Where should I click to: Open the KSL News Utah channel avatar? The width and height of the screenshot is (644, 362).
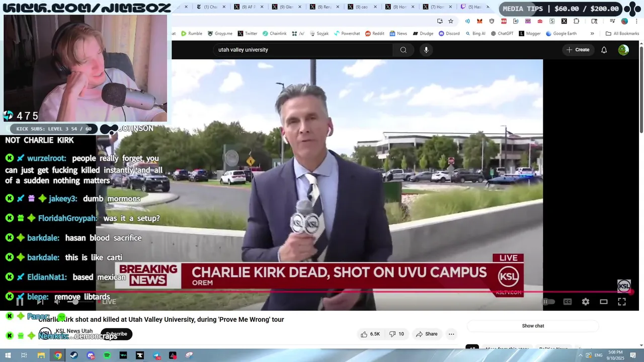45,333
